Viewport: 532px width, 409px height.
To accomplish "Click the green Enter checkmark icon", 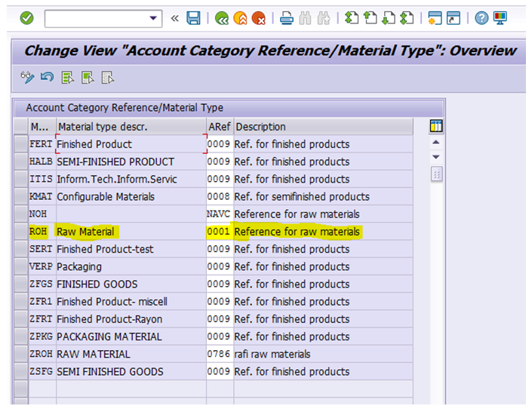I will click(27, 18).
